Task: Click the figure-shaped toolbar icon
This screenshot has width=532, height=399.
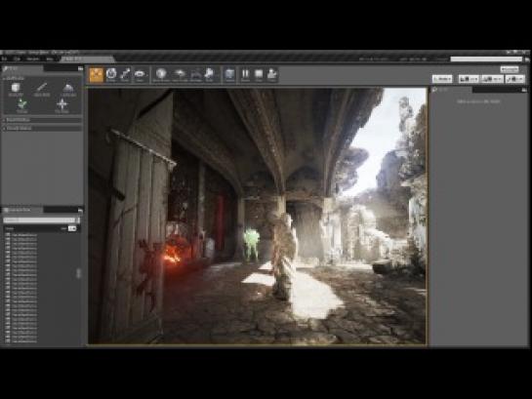Action: [x=209, y=74]
